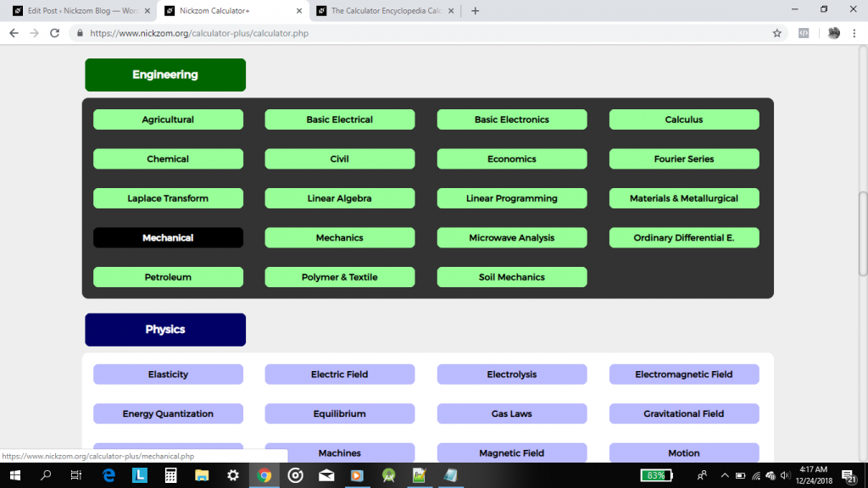Click the 83% battery indicator widget
This screenshot has width=868, height=488.
(x=657, y=475)
